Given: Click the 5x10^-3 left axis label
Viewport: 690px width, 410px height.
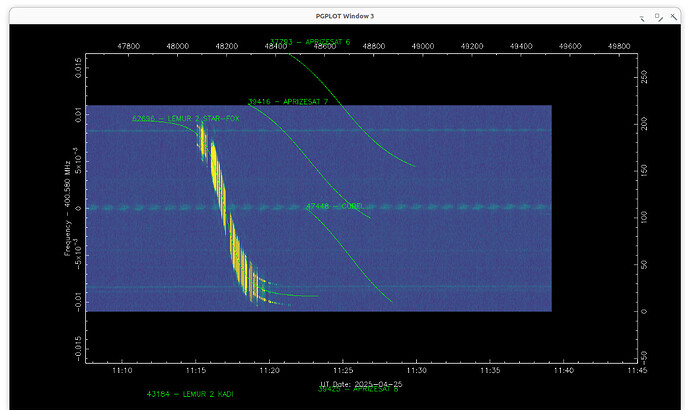Looking at the screenshot, I should (x=77, y=161).
